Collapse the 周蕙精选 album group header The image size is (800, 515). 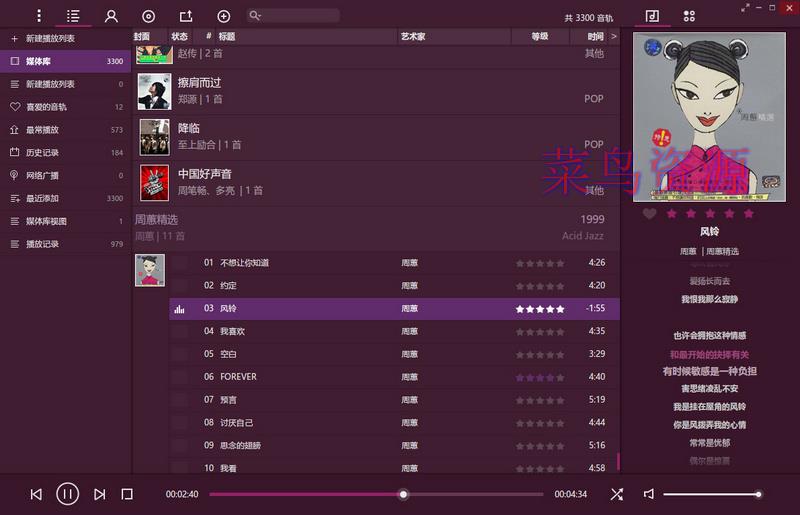tap(376, 227)
